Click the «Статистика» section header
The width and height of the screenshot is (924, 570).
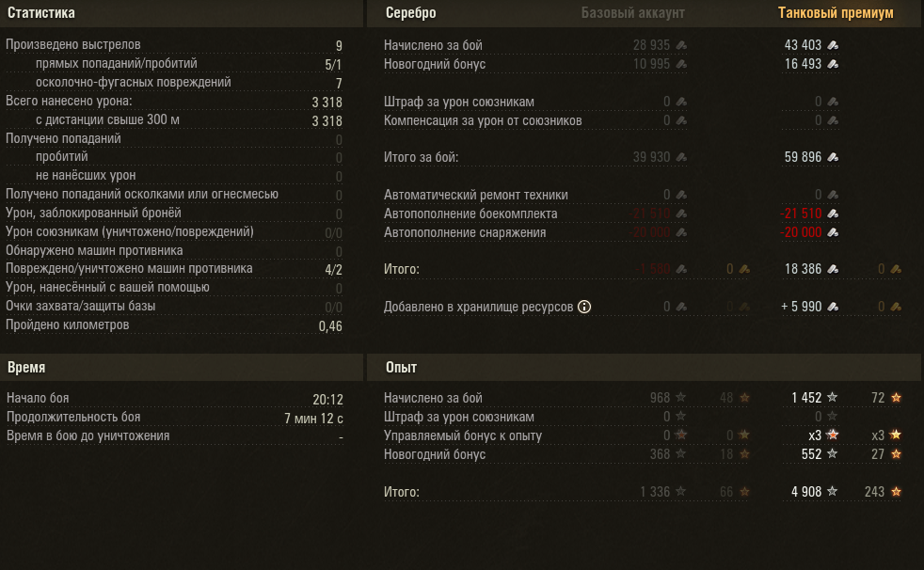40,13
